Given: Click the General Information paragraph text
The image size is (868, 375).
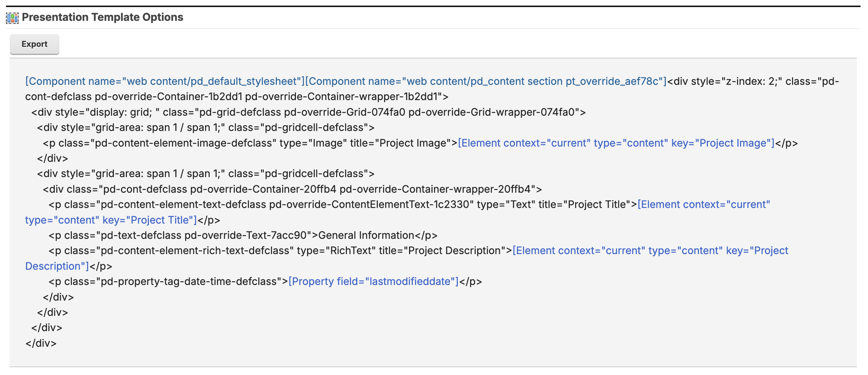Looking at the screenshot, I should [x=366, y=235].
